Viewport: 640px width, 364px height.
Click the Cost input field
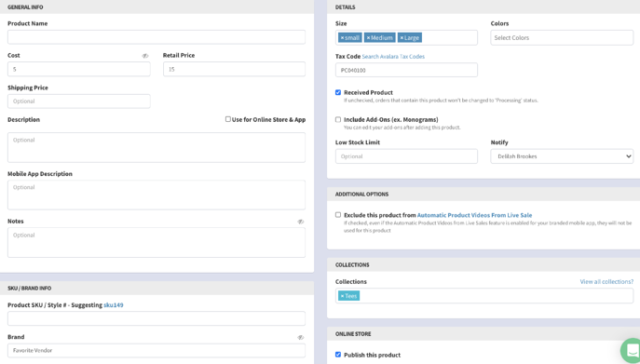[x=79, y=69]
